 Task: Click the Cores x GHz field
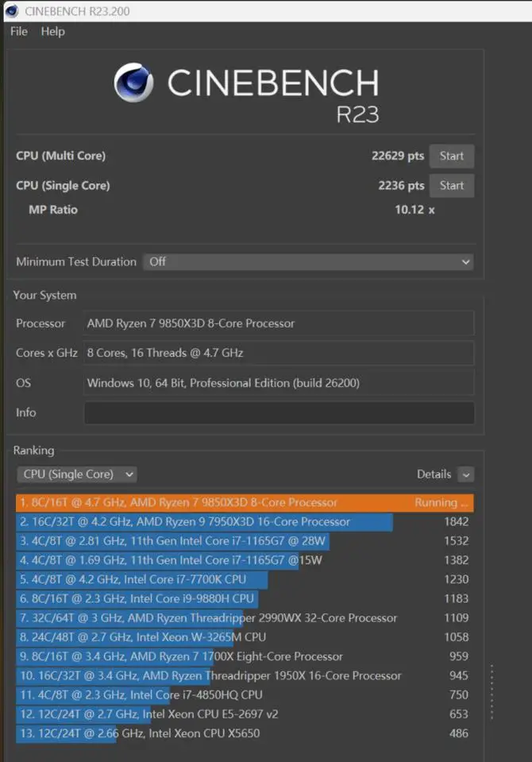279,353
